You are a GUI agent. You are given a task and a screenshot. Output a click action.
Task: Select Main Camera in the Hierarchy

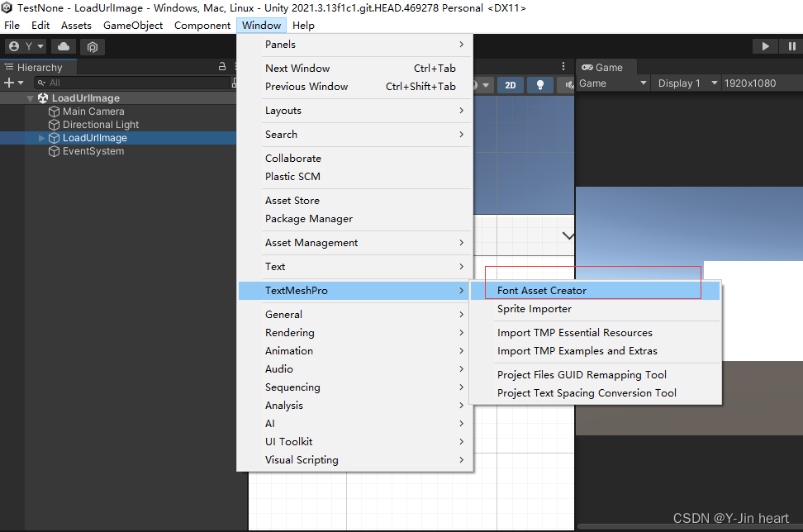click(93, 112)
